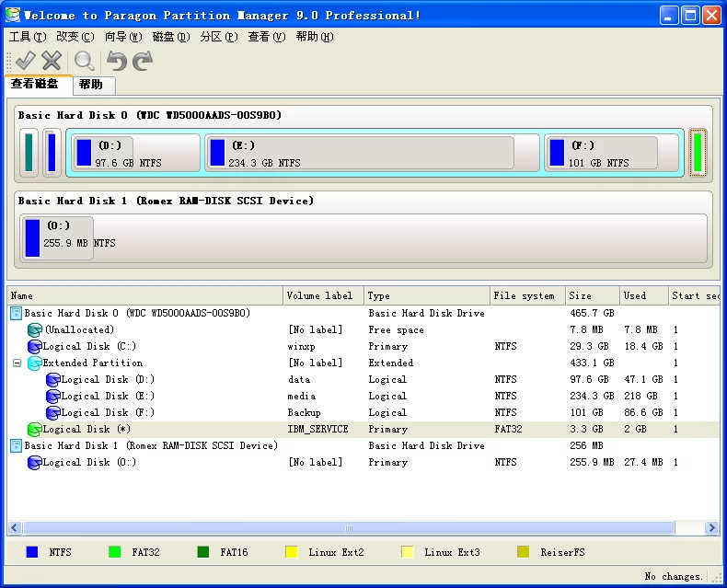The width and height of the screenshot is (727, 588).
Task: Open the 分区(P) menu
Action: pos(219,37)
